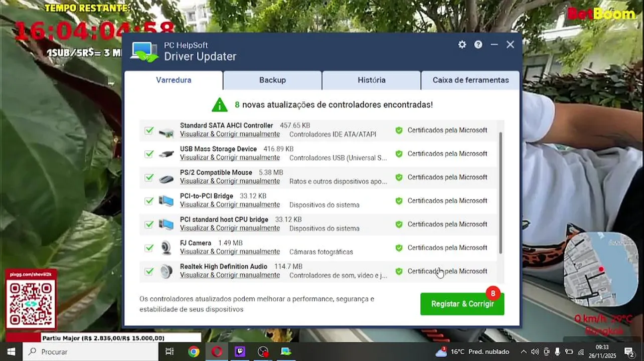
Task: Click the Standard SATA AHCI Controller name
Action: tap(226, 125)
